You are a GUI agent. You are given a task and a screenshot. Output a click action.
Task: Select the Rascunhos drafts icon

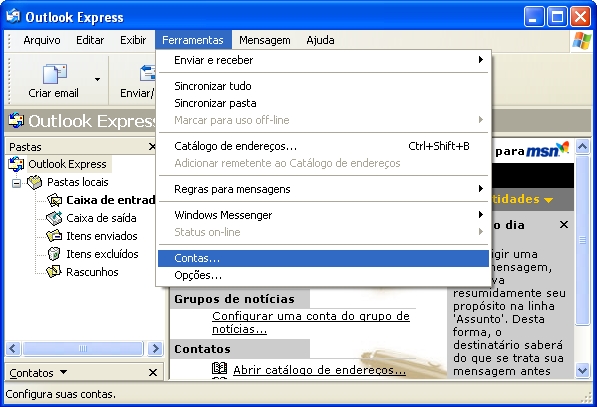coord(54,271)
